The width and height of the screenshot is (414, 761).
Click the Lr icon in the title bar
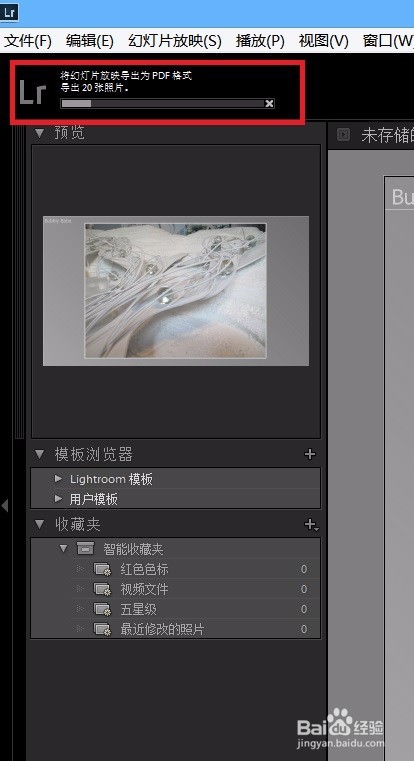point(9,13)
